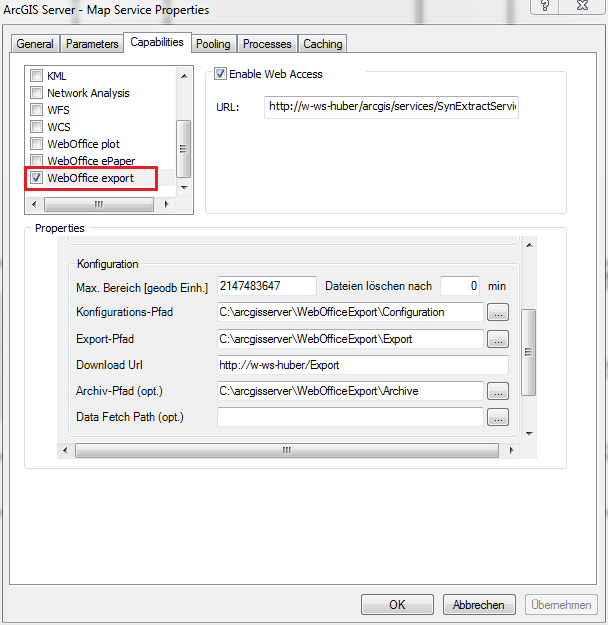Click the Properties panel horizontal scroll thumb

click(x=287, y=450)
